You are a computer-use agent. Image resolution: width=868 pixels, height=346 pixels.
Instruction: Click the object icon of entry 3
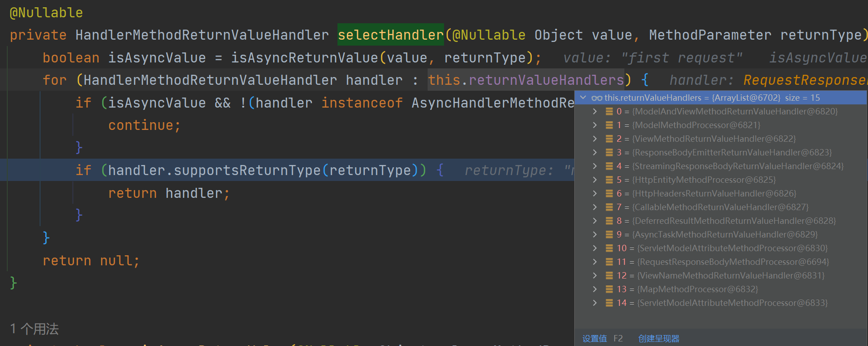coord(609,152)
